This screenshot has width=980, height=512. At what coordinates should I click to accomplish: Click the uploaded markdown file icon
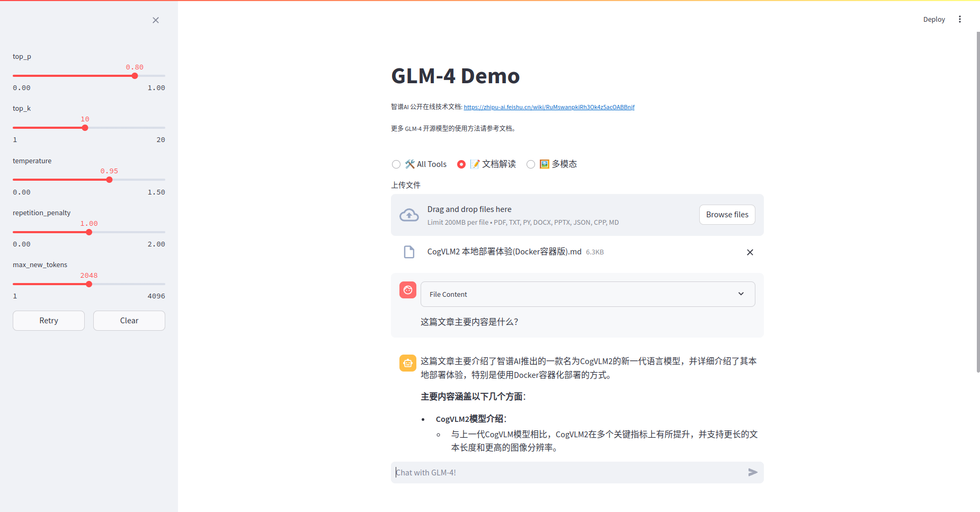[409, 252]
